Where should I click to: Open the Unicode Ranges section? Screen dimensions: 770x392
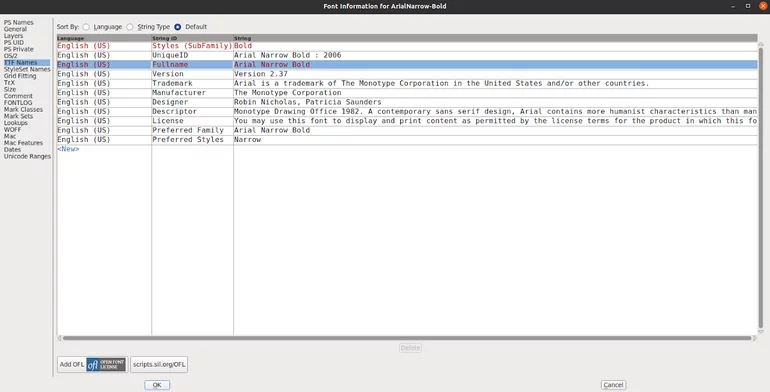pyautogui.click(x=28, y=156)
